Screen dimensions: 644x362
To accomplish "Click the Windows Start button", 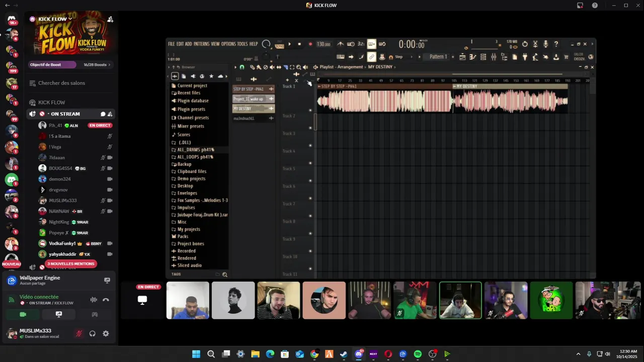I will tap(196, 354).
